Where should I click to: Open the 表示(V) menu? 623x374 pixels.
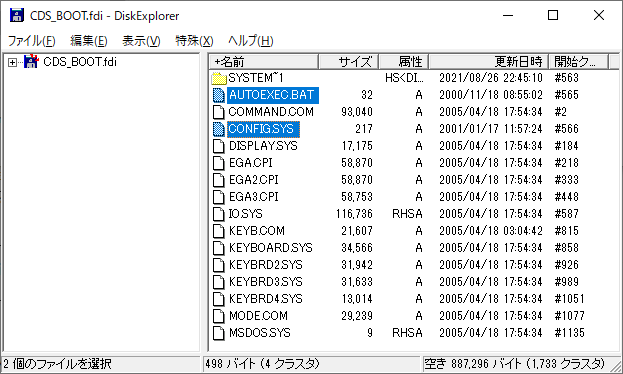pyautogui.click(x=141, y=41)
